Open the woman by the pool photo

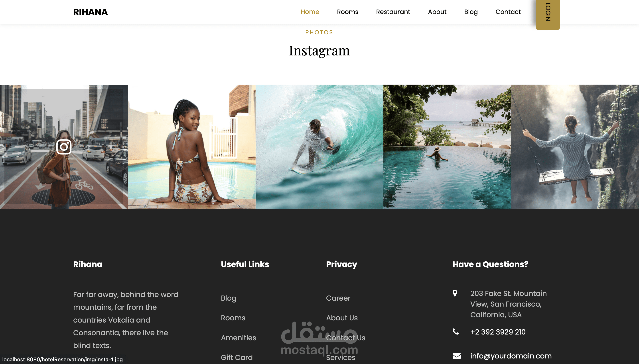click(192, 147)
